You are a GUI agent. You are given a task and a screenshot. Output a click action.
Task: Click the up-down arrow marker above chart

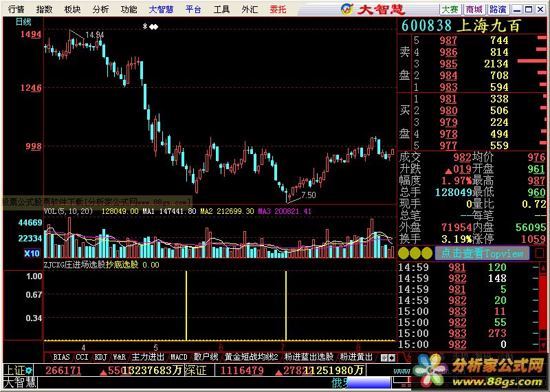(145, 26)
